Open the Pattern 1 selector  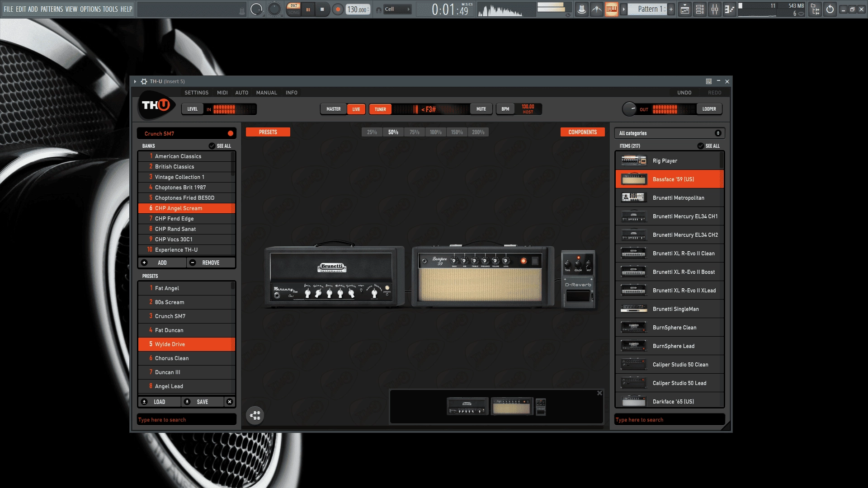point(647,9)
